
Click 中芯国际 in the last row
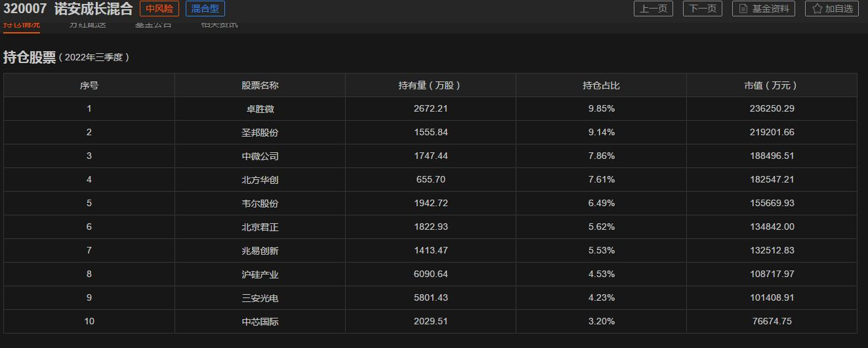[x=260, y=322]
